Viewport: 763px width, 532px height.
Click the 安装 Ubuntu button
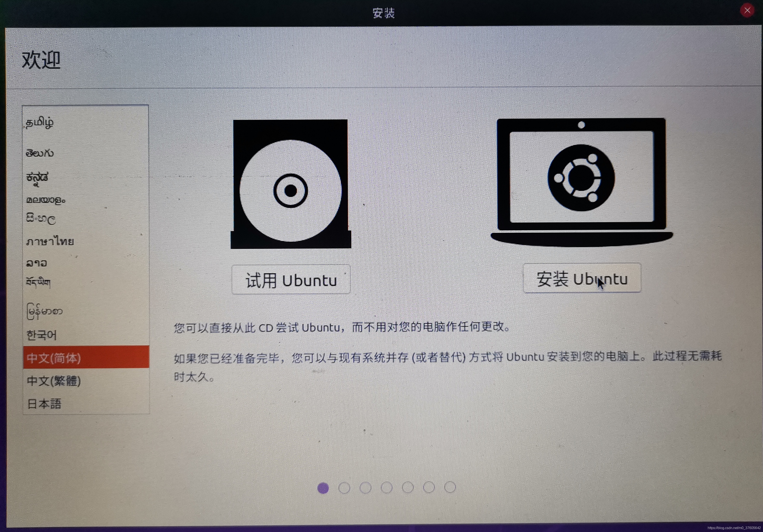[x=582, y=278]
